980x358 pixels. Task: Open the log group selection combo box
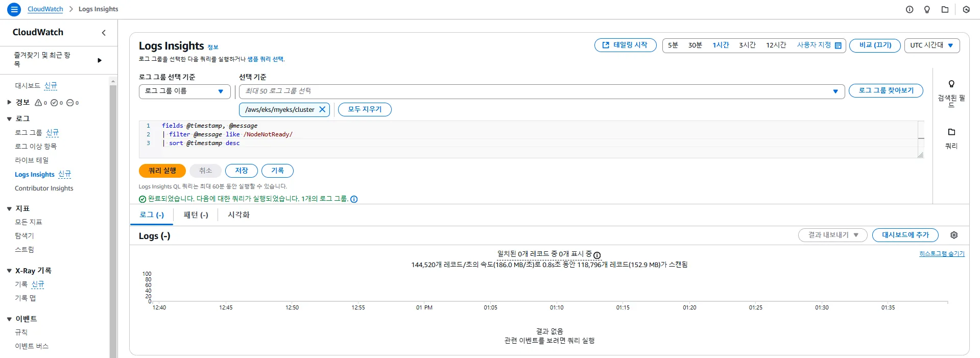[x=542, y=91]
